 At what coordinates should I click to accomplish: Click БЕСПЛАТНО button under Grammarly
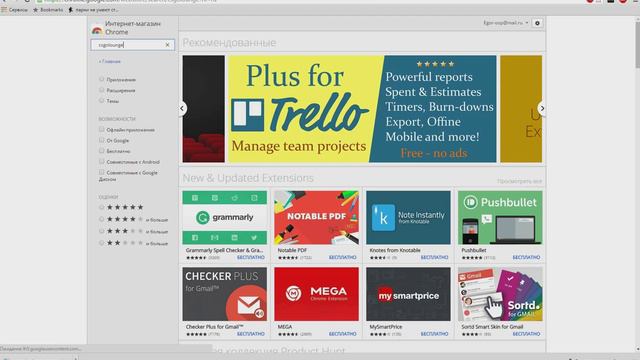251,258
